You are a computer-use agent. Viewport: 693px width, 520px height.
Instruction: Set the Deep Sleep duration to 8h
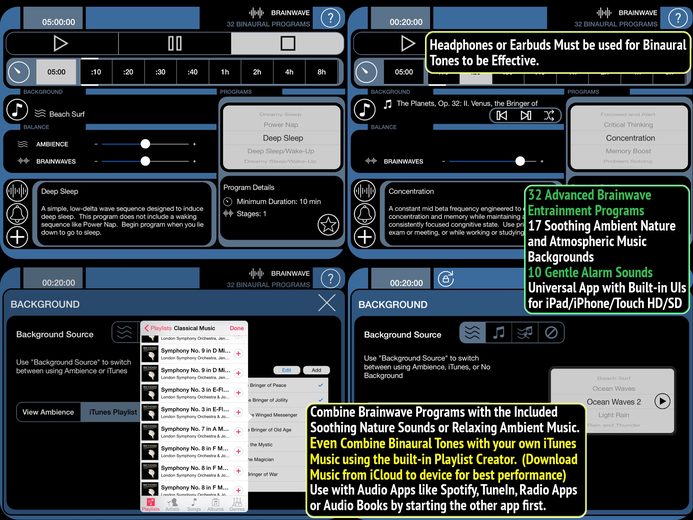322,72
